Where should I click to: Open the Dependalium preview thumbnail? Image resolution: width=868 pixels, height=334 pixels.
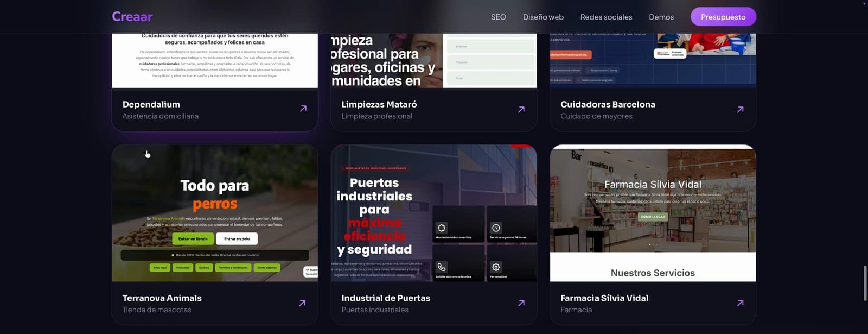[215, 60]
